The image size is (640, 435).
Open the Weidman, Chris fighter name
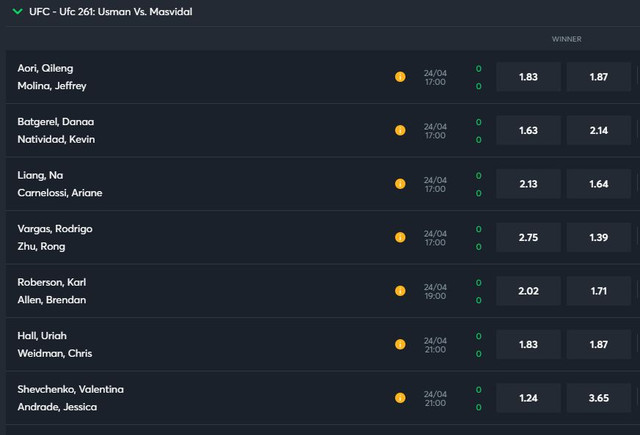[55, 353]
